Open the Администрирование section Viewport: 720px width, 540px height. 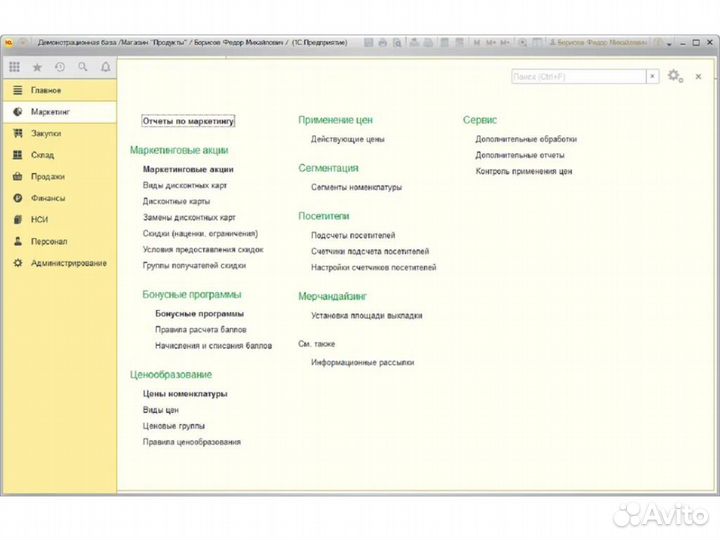pos(68,262)
